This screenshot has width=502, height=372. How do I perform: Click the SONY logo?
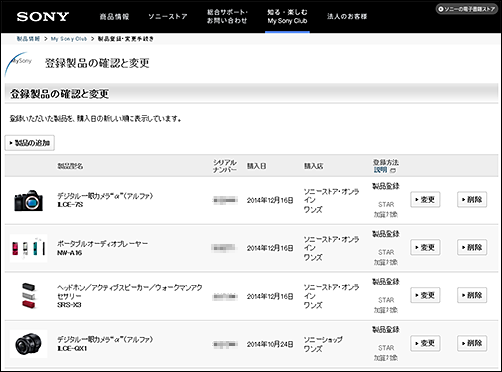(x=43, y=17)
